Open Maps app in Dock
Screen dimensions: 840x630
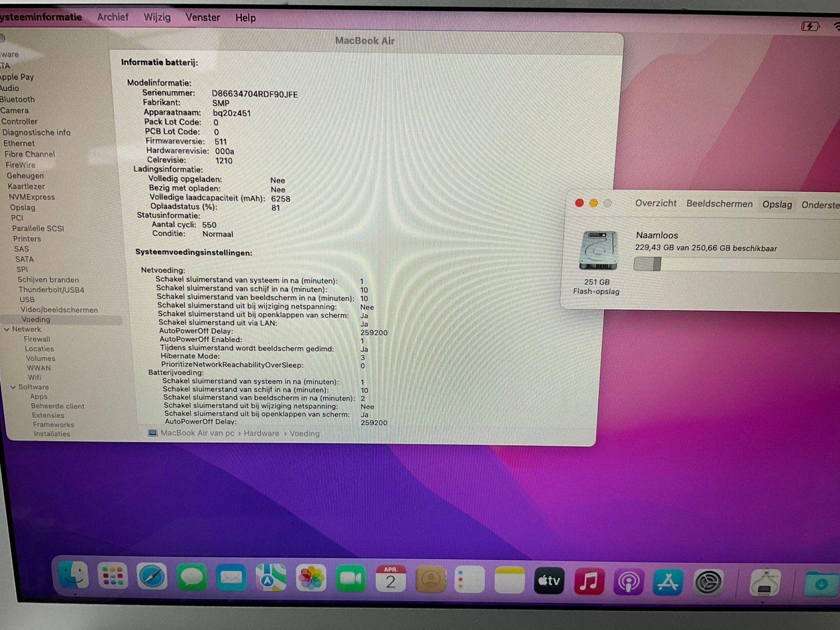pos(271,579)
